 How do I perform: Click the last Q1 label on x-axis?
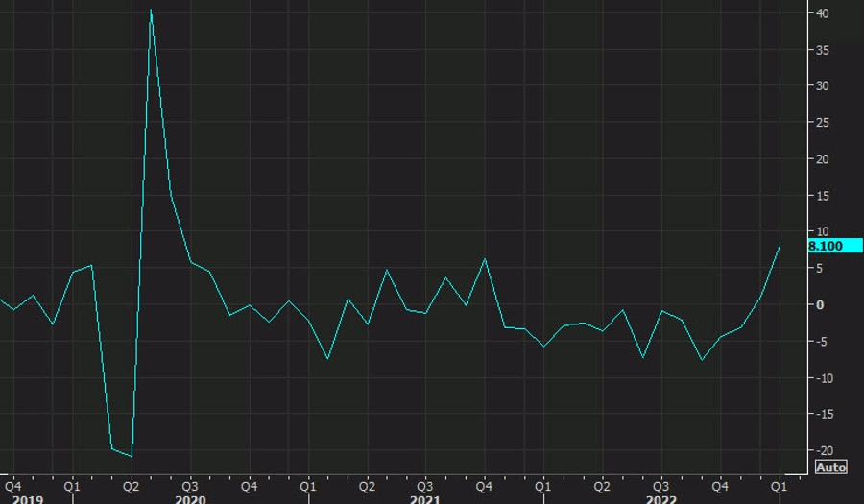(779, 486)
